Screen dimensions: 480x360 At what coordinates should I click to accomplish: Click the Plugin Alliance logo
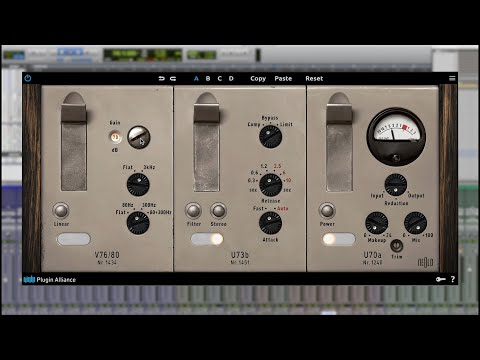50,279
